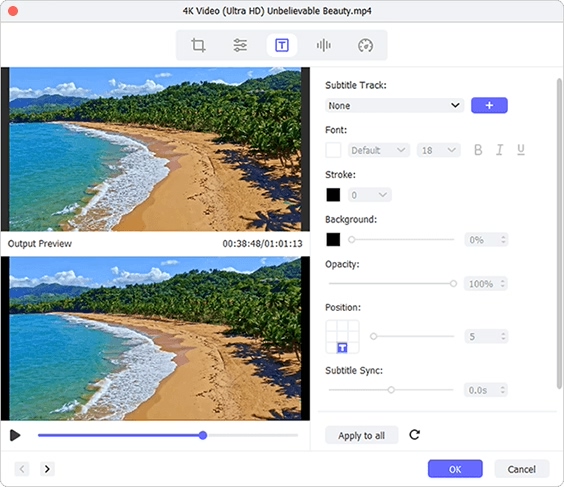Screen dimensions: 564x487
Task: Add a subtitle file with plus button
Action: [x=489, y=105]
